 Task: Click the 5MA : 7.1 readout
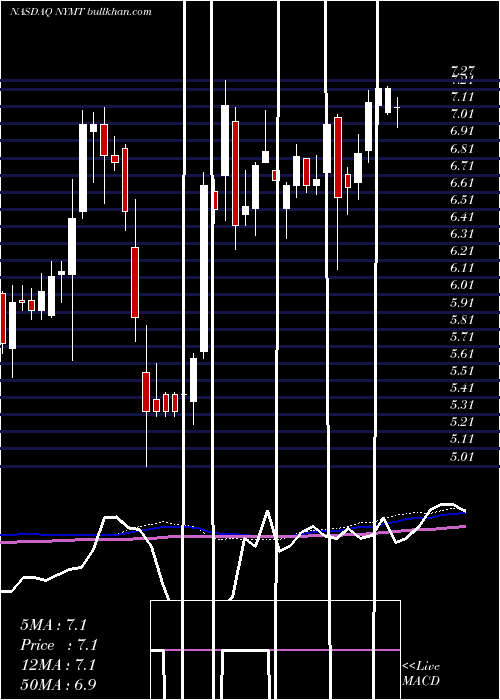click(x=53, y=625)
